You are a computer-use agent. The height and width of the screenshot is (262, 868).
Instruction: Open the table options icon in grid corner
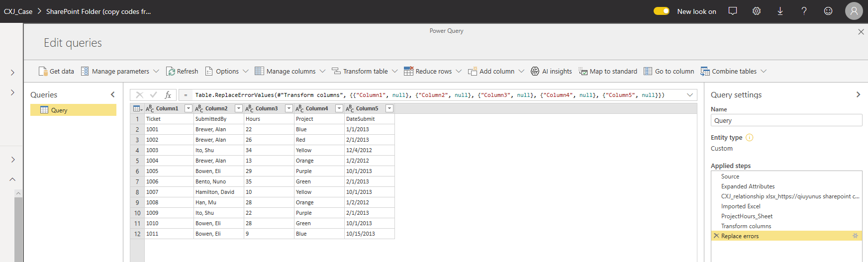[x=137, y=108]
